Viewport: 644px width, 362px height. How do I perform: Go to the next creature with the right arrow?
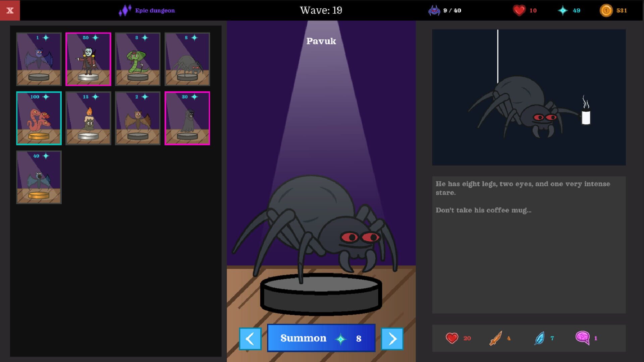(392, 338)
